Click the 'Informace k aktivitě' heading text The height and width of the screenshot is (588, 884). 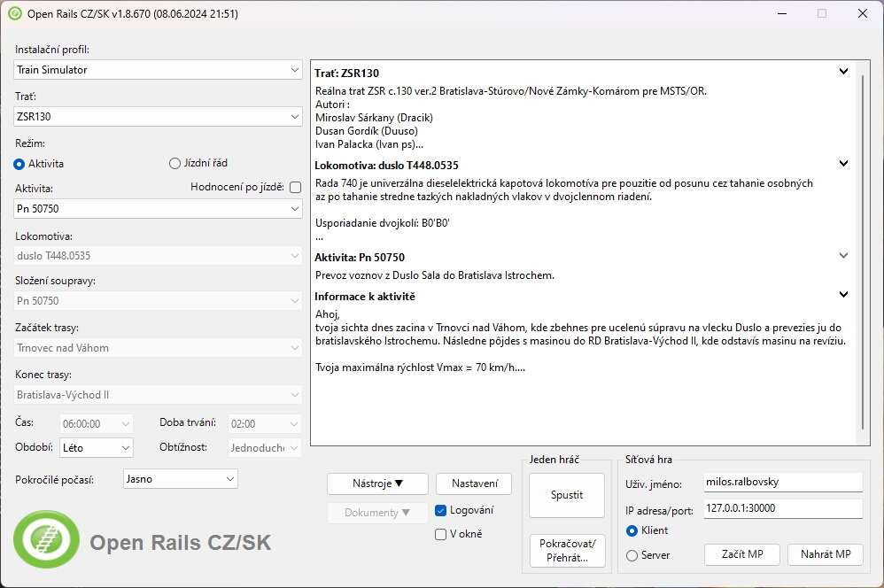pos(365,297)
